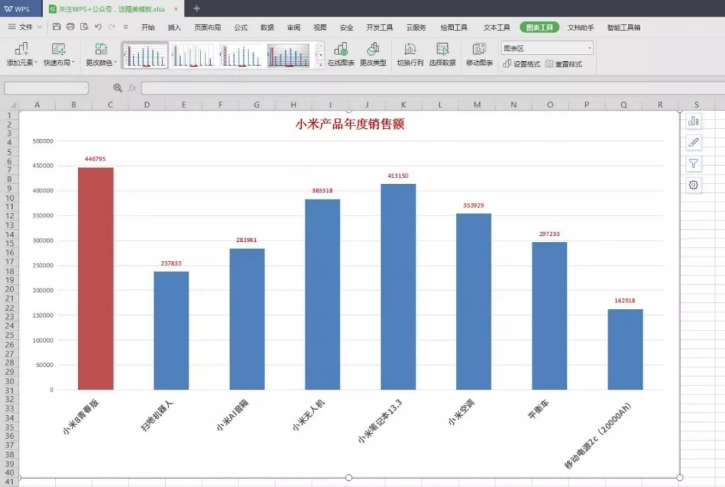The image size is (725, 487).
Task: Click the Online Chart (在线图表) icon
Action: click(341, 55)
